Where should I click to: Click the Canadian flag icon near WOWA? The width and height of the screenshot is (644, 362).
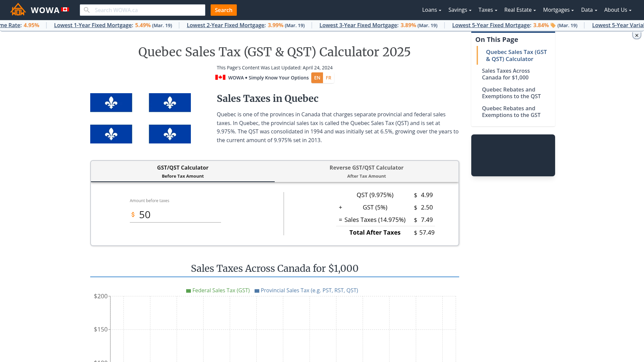pos(65,9)
